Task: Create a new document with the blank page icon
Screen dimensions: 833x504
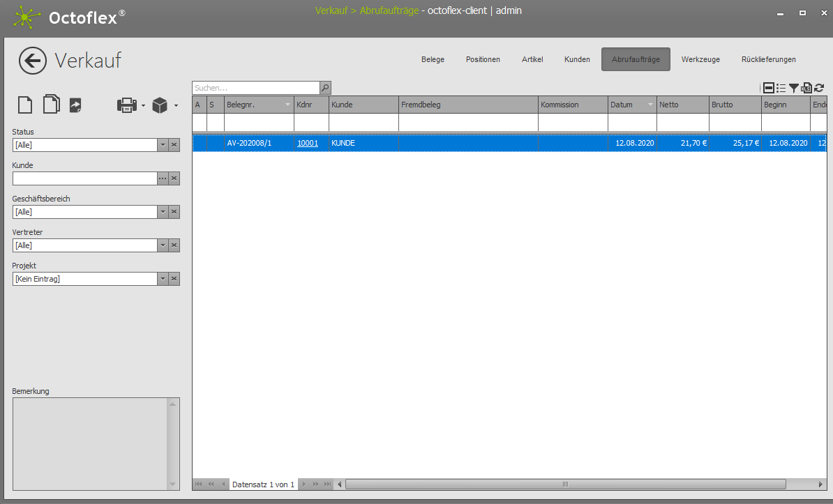Action: pos(25,105)
